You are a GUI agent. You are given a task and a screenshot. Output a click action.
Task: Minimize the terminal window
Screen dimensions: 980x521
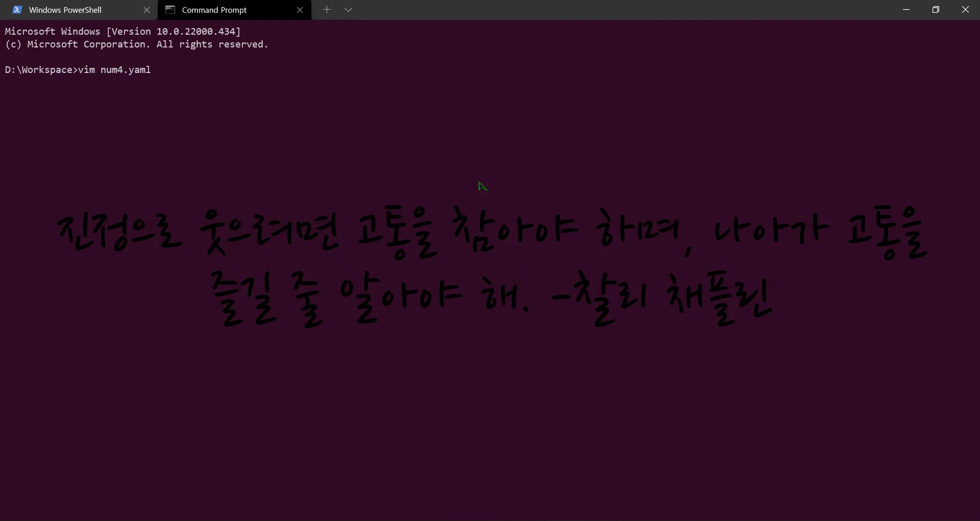click(906, 10)
